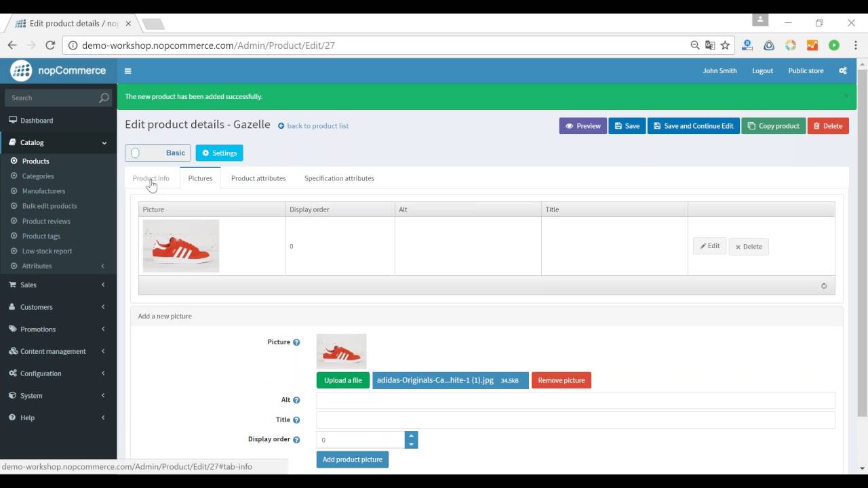Click the help icon next to Alt

tap(296, 401)
